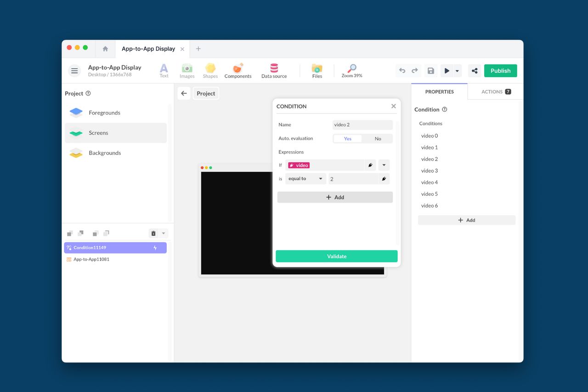Set Auto evaluation to No
The image size is (588, 392).
click(378, 138)
